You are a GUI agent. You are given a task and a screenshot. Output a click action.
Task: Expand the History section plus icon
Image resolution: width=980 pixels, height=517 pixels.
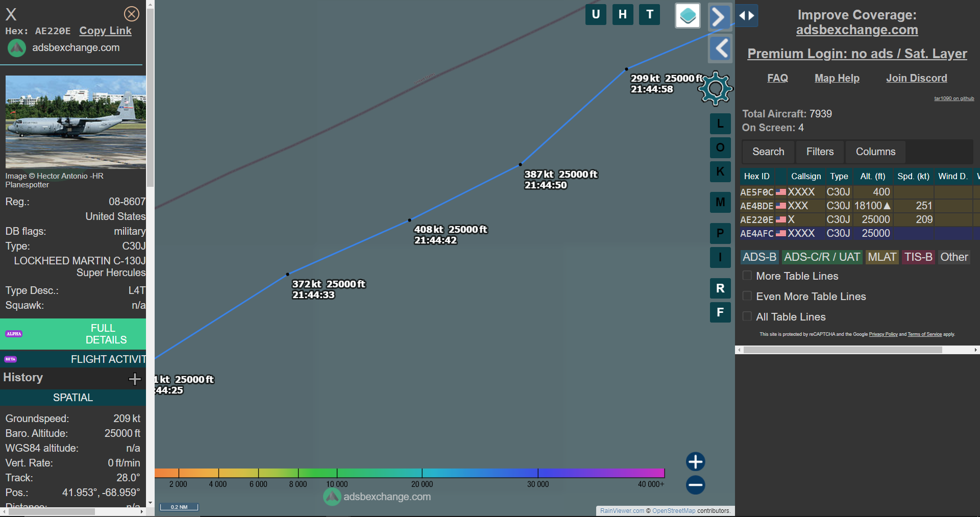[135, 379]
